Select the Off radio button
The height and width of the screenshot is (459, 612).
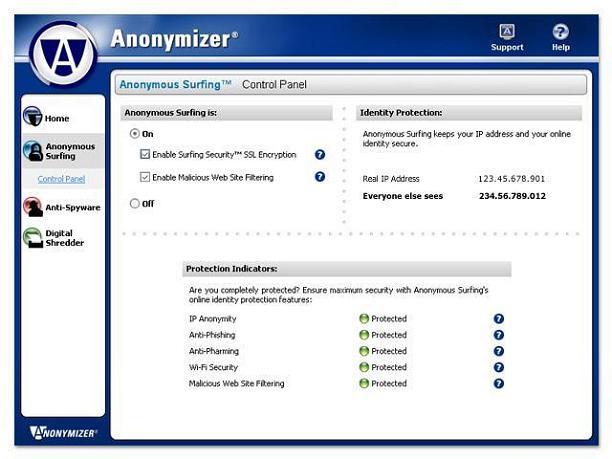click(135, 203)
